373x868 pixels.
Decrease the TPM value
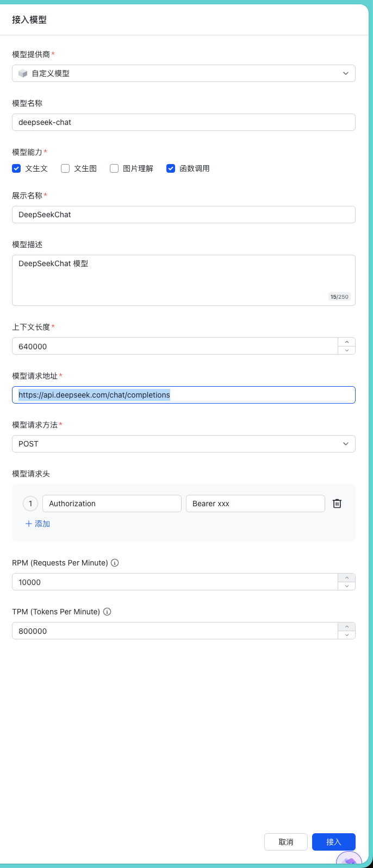point(347,635)
